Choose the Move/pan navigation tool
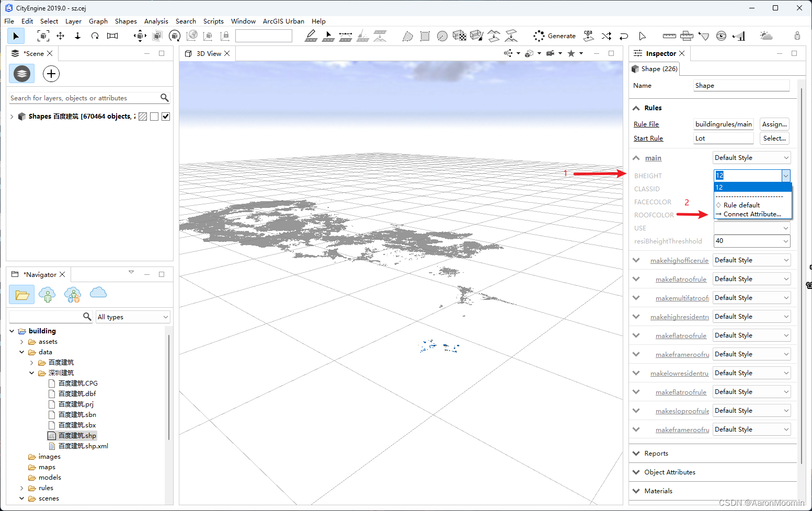This screenshot has height=511, width=812. [x=61, y=36]
